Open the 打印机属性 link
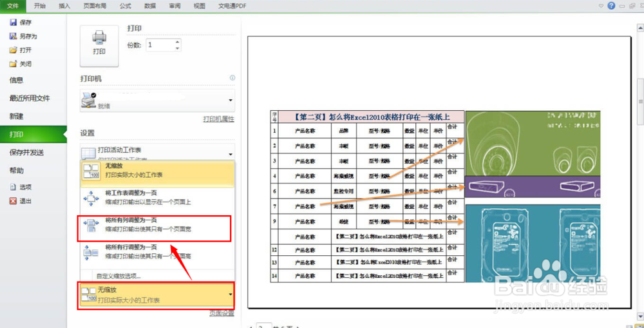Image resolution: width=644 pixels, height=328 pixels. 218,119
